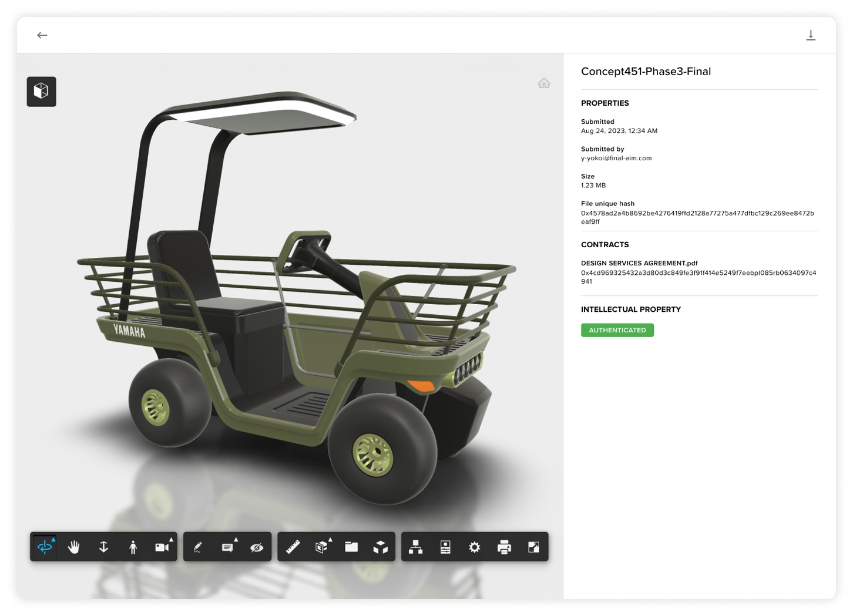
Task: Click the CONTRACTS heading
Action: [605, 244]
